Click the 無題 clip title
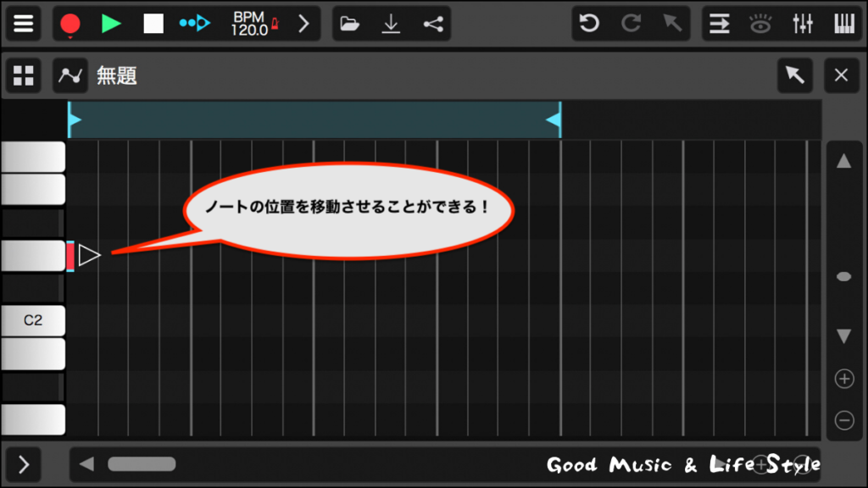 tap(117, 75)
